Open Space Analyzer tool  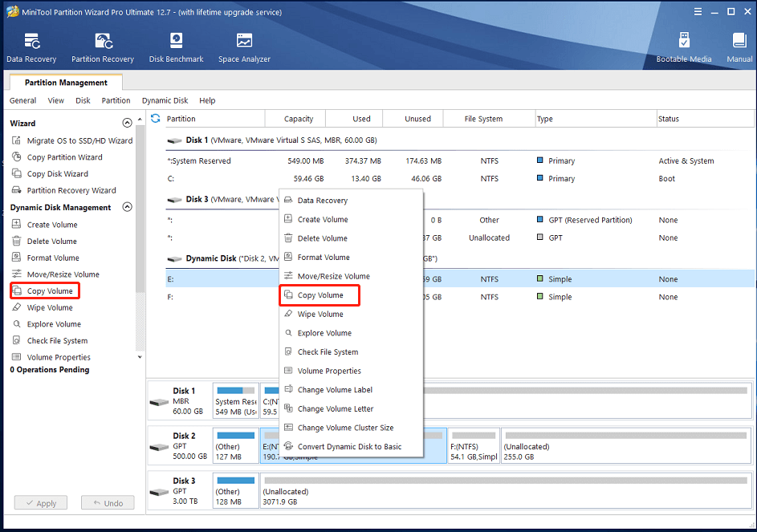244,47
